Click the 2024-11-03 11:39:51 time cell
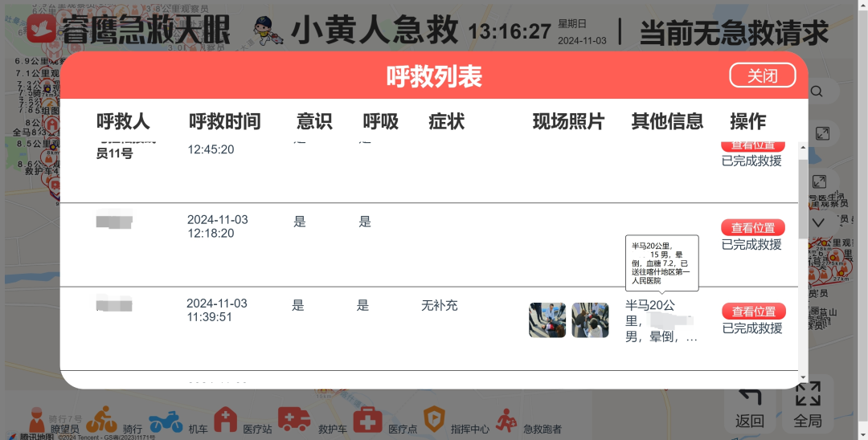The height and width of the screenshot is (440, 868). (x=216, y=310)
